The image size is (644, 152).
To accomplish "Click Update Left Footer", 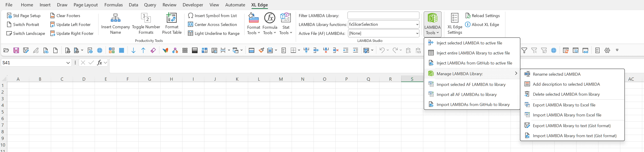I will tap(70, 25).
